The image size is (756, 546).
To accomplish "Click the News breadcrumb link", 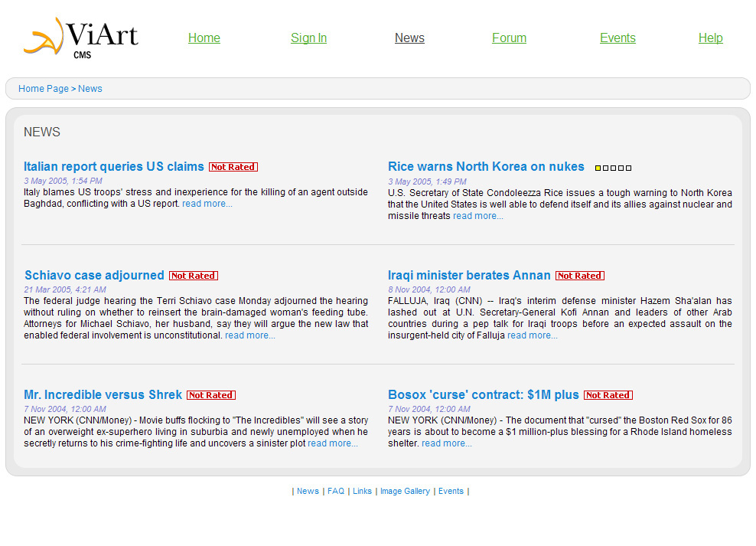I will [90, 89].
